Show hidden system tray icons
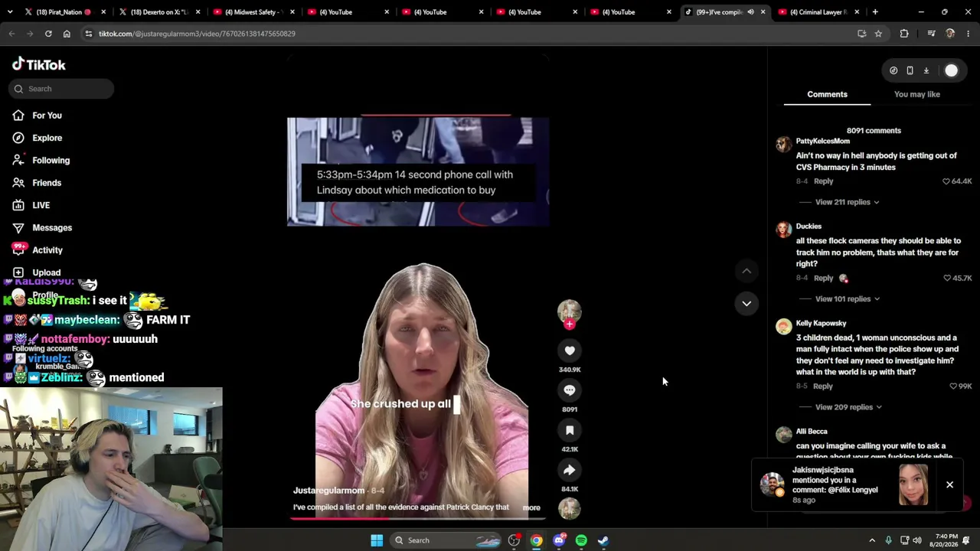This screenshot has height=551, width=980. click(x=872, y=540)
